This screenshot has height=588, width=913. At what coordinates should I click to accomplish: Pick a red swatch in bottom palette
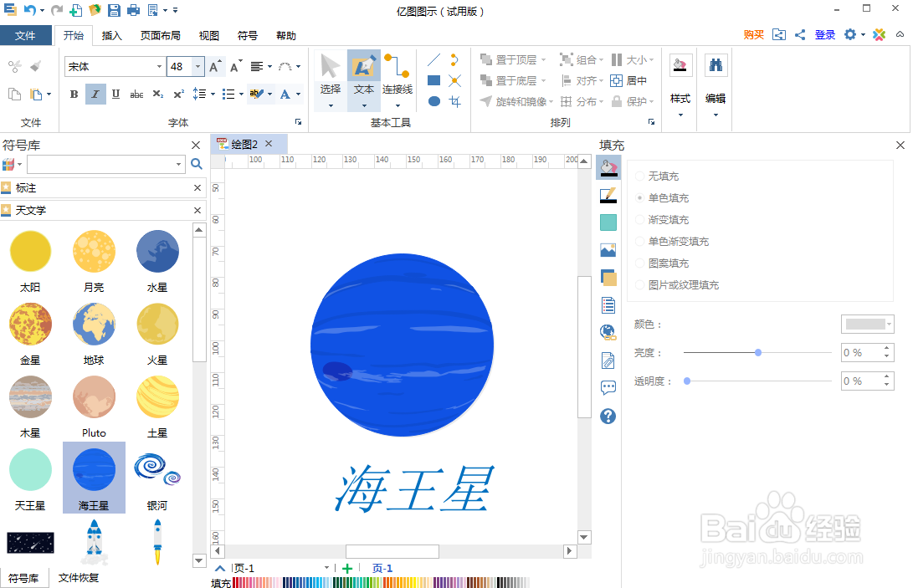(238, 583)
